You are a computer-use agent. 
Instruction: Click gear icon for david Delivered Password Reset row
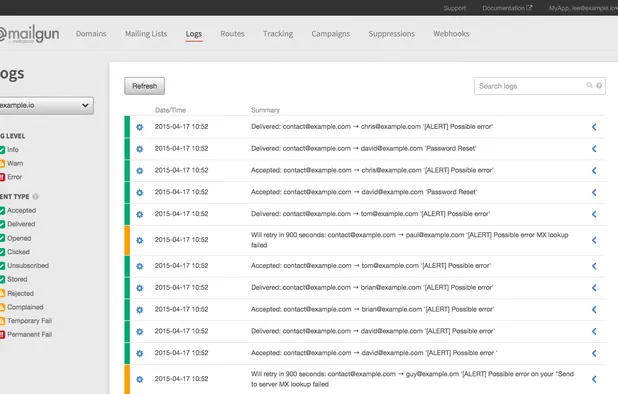coord(140,149)
